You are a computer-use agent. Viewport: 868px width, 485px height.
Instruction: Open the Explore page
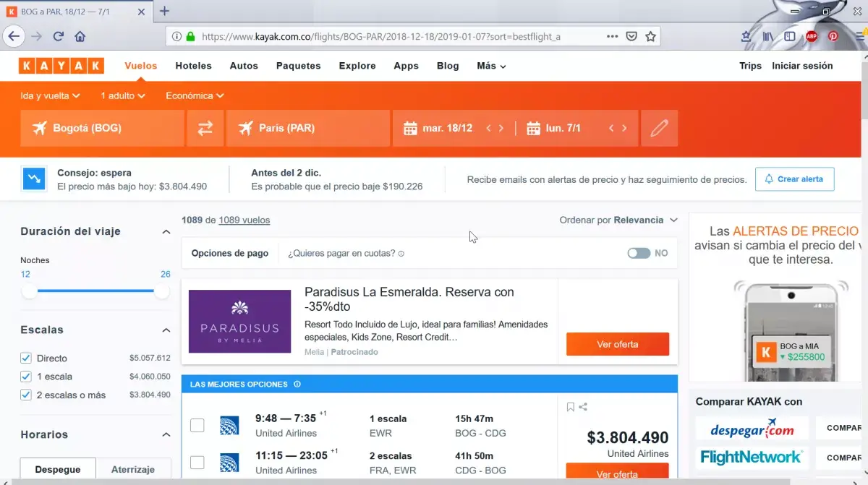[x=357, y=66]
